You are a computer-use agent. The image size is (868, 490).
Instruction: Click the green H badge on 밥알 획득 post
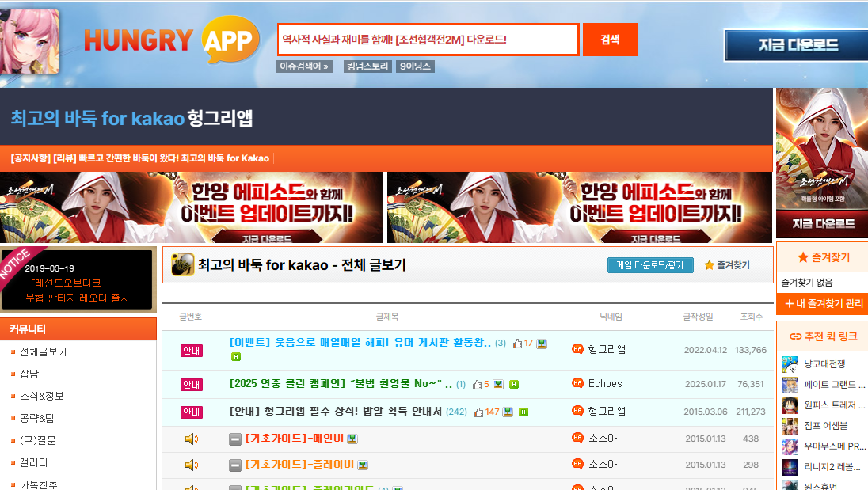(523, 412)
